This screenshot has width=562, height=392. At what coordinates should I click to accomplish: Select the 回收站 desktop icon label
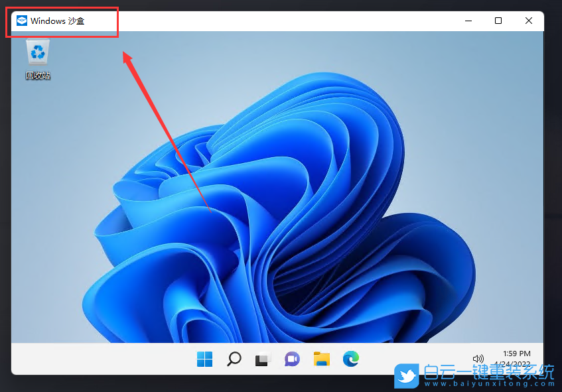pos(37,75)
